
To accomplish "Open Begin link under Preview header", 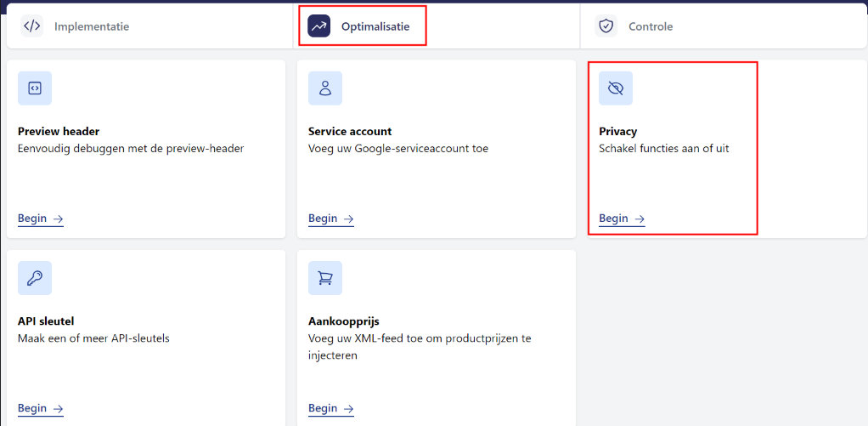I will [x=40, y=219].
